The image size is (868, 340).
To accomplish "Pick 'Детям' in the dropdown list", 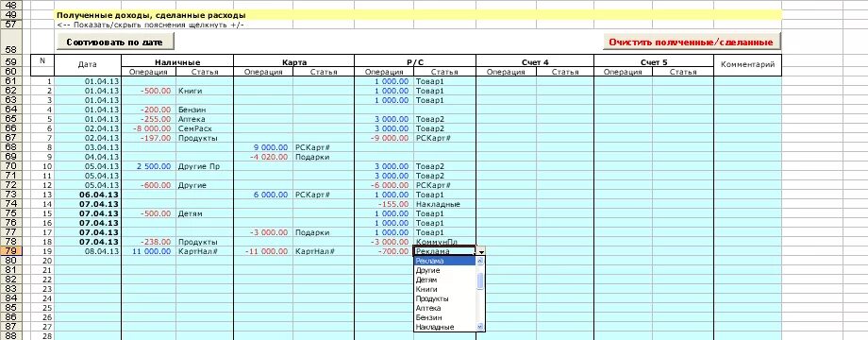I will pos(444,280).
